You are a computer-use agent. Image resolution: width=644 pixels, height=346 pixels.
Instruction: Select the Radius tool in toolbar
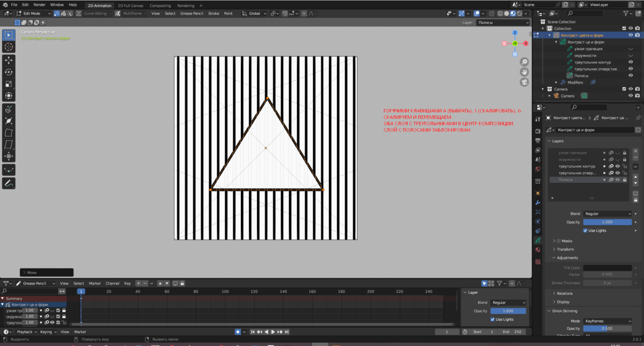[x=9, y=120]
